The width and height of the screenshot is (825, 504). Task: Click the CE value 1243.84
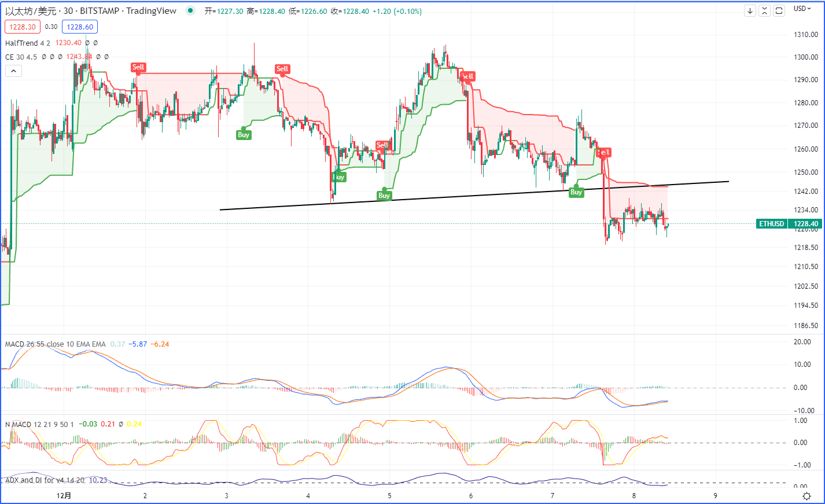coord(79,57)
